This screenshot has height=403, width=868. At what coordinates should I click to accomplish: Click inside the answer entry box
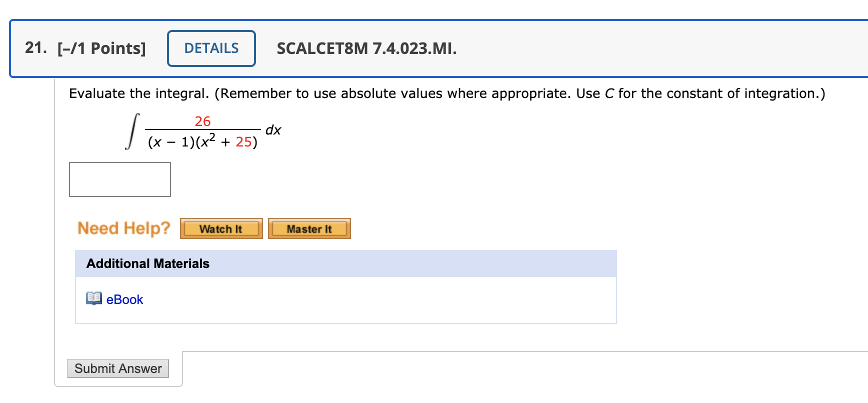pos(119,179)
